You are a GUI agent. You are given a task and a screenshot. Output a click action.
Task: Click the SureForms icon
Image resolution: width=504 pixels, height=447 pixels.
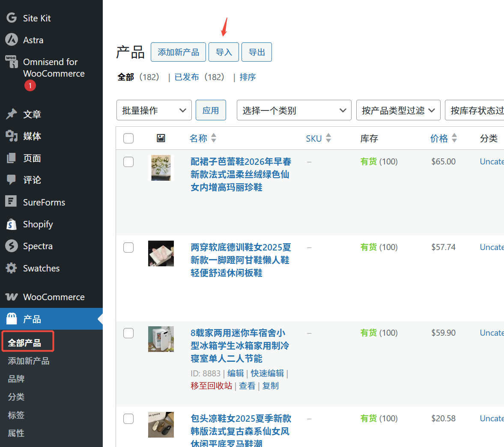point(11,202)
